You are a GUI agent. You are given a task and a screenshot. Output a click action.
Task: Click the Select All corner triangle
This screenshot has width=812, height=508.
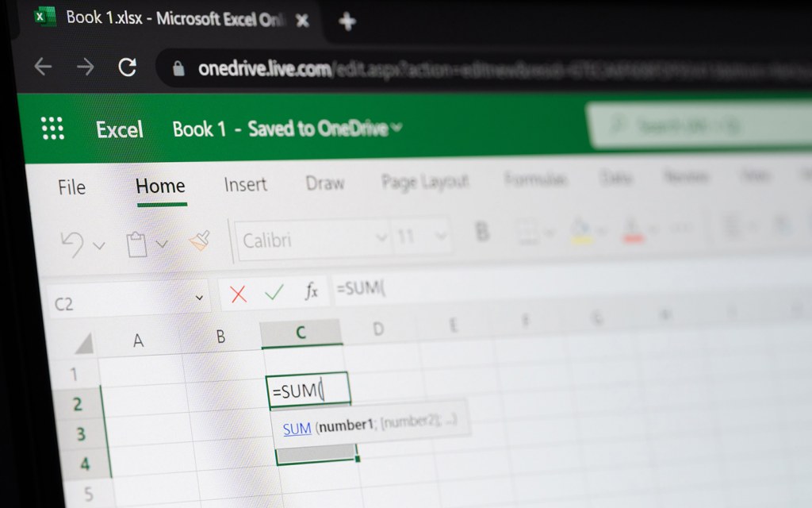tap(84, 344)
